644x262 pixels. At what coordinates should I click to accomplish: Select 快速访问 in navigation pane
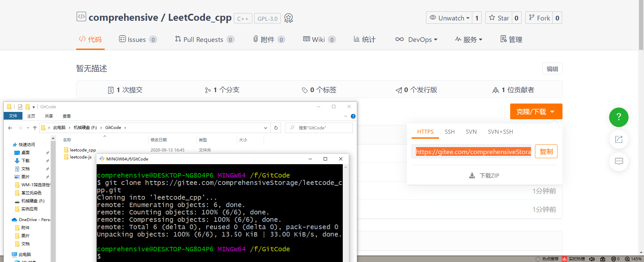pos(24,145)
